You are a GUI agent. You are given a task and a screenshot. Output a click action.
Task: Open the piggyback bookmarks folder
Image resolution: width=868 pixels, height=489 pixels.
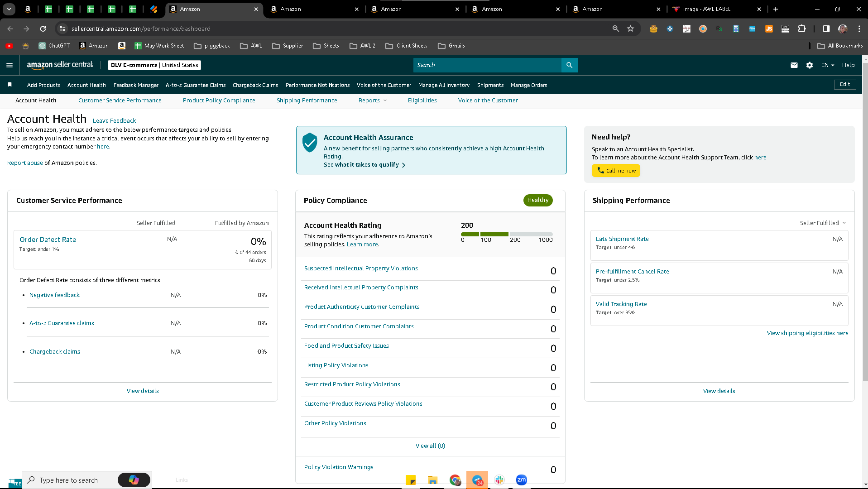tap(212, 46)
